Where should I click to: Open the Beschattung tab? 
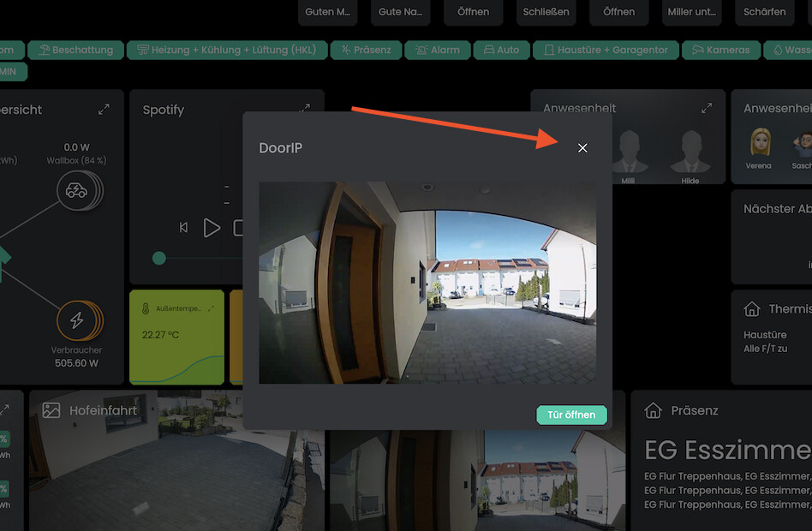[75, 50]
